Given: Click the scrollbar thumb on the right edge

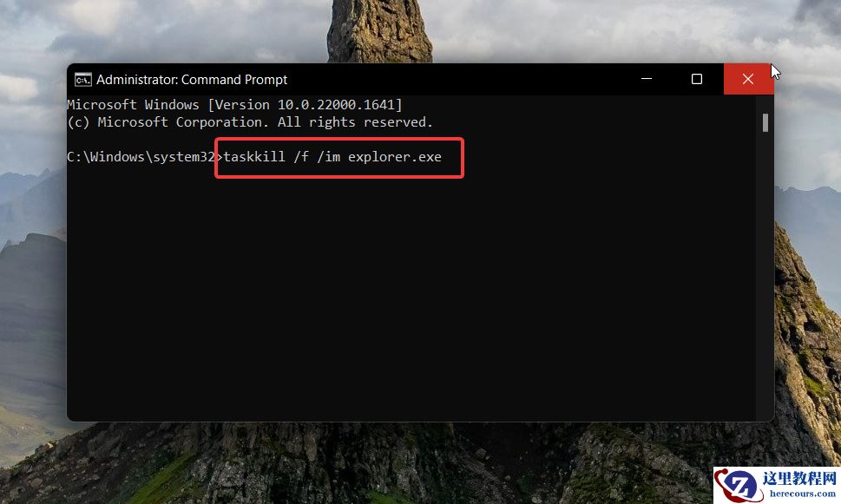Looking at the screenshot, I should coord(765,122).
